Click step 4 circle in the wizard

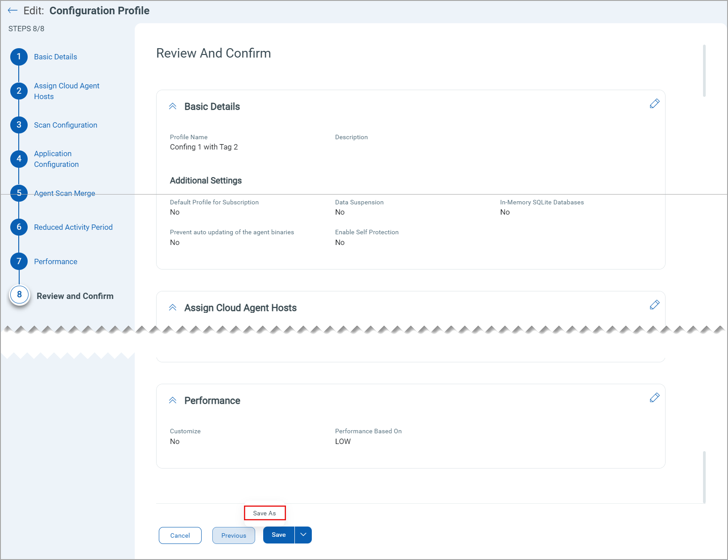pos(19,159)
